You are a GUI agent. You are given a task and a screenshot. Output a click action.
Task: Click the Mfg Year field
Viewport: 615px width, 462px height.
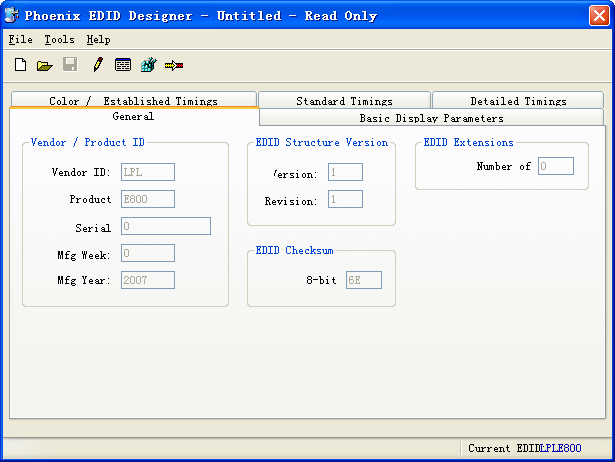click(148, 280)
